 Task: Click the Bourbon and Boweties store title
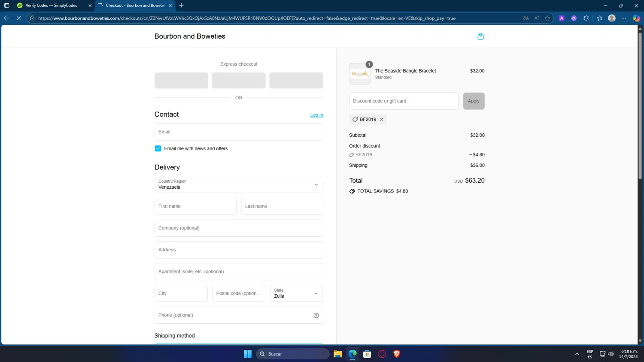click(x=190, y=36)
